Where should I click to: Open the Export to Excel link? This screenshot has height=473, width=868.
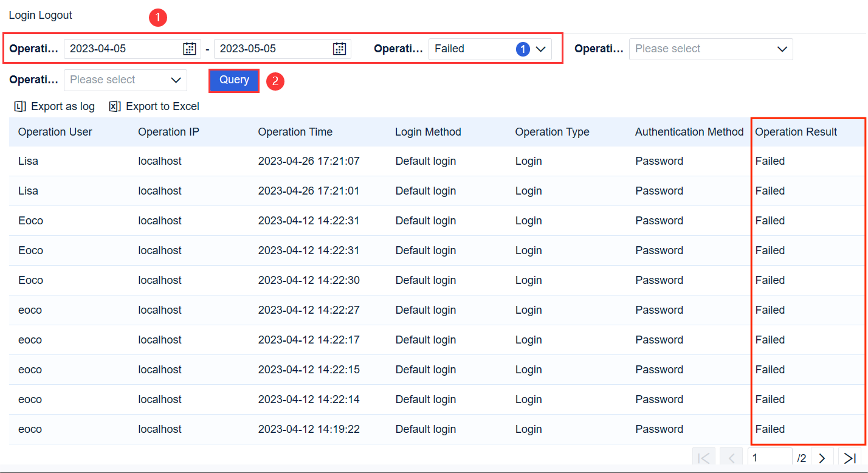point(162,106)
